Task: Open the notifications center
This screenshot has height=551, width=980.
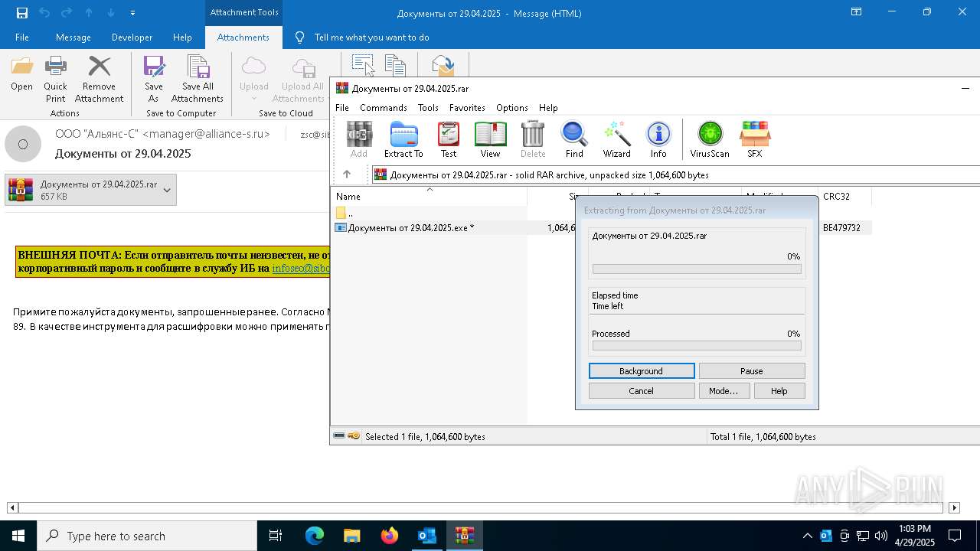Action: point(954,536)
